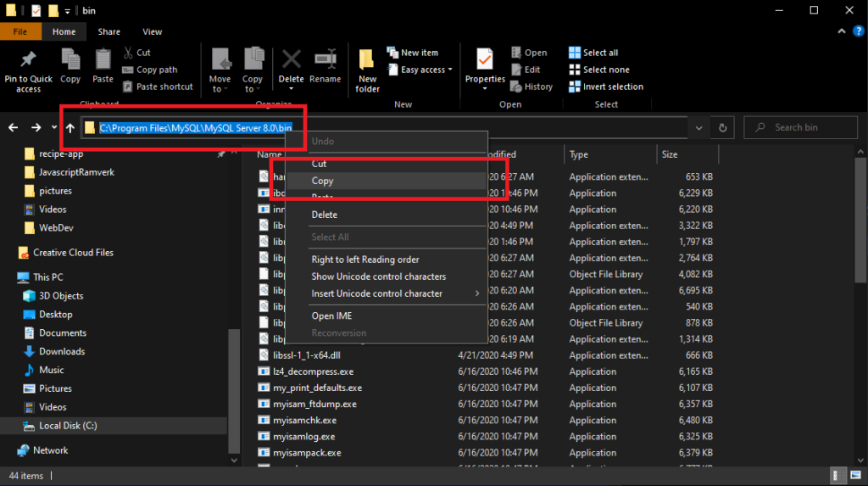This screenshot has height=486, width=868.
Task: Go forward with the forward arrow
Action: click(36, 128)
